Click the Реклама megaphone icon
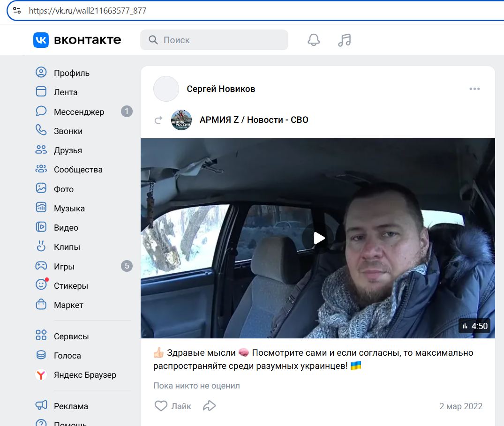This screenshot has width=504, height=426. point(41,405)
